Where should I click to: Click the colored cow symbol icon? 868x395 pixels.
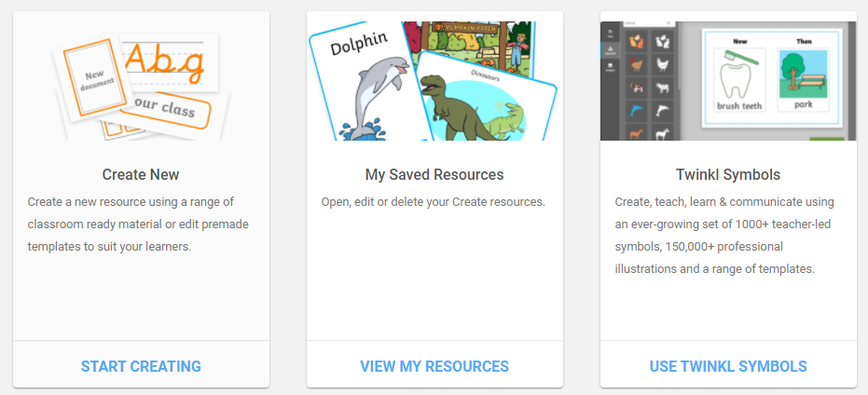coord(637,88)
